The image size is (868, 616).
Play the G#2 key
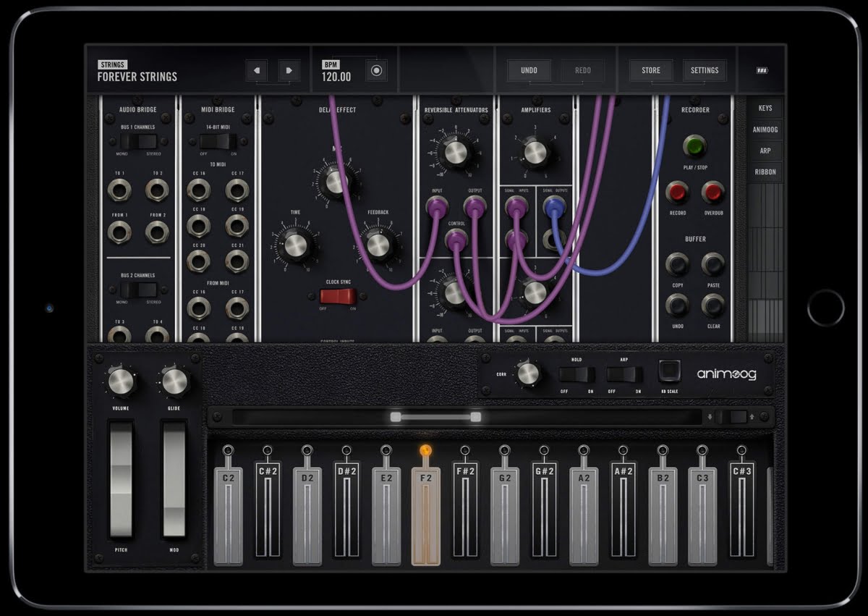click(544, 510)
